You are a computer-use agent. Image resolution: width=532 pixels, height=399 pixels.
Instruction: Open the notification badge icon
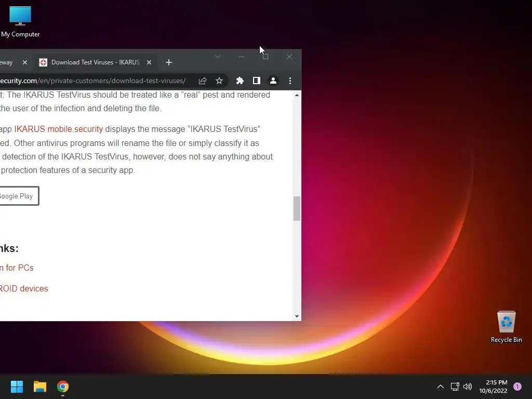(517, 387)
